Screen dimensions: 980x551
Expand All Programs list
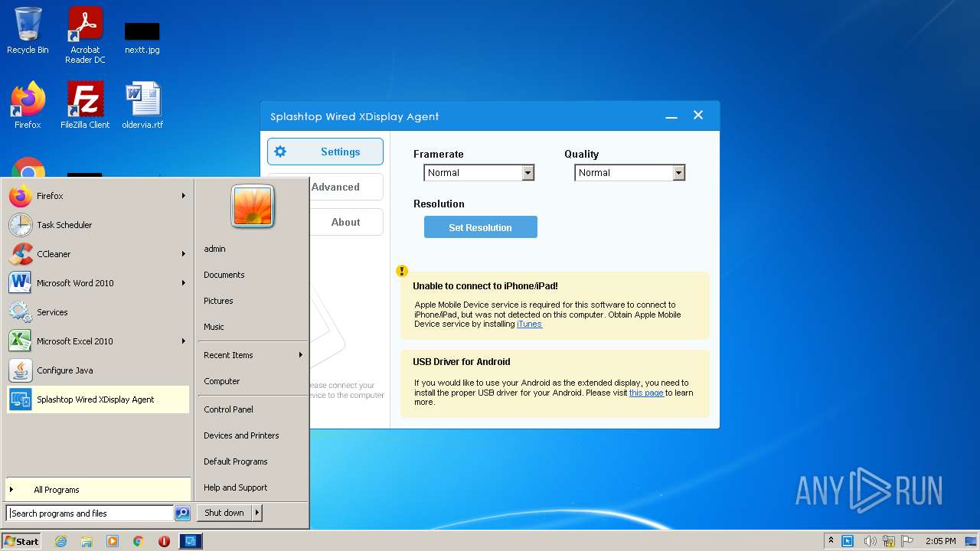point(98,490)
